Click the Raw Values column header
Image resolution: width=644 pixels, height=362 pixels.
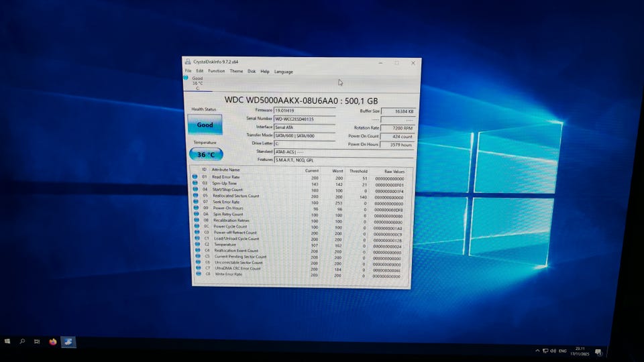pyautogui.click(x=394, y=172)
